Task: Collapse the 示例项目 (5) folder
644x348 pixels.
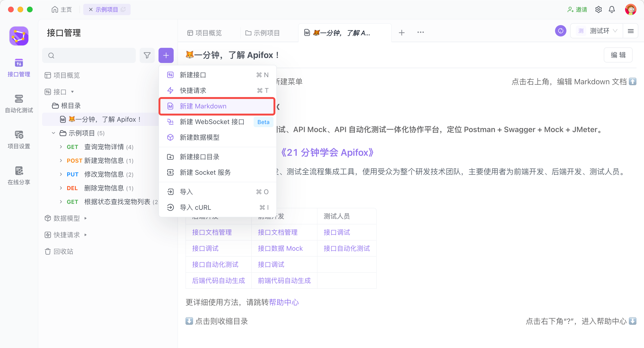Action: click(x=53, y=133)
